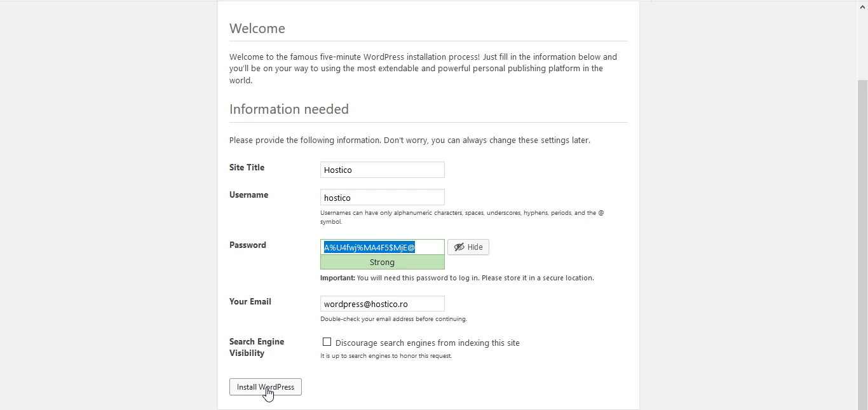Click the scrollbar up arrow
The height and width of the screenshot is (410, 868).
[862, 6]
